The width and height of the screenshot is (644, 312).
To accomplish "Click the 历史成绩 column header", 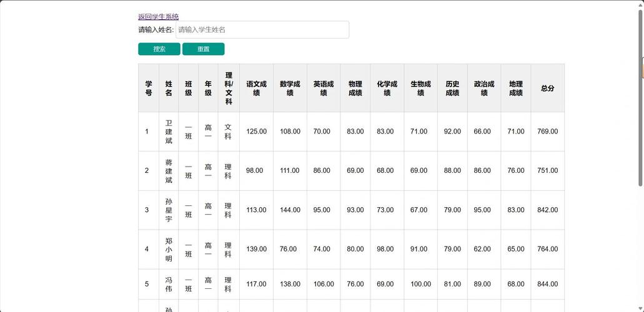I will tap(453, 88).
